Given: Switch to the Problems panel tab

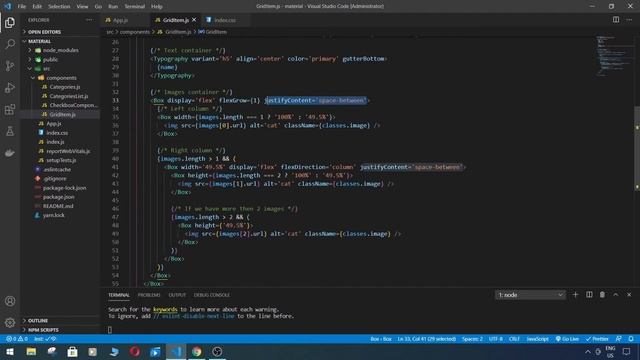Looking at the screenshot, I should pyautogui.click(x=149, y=295).
